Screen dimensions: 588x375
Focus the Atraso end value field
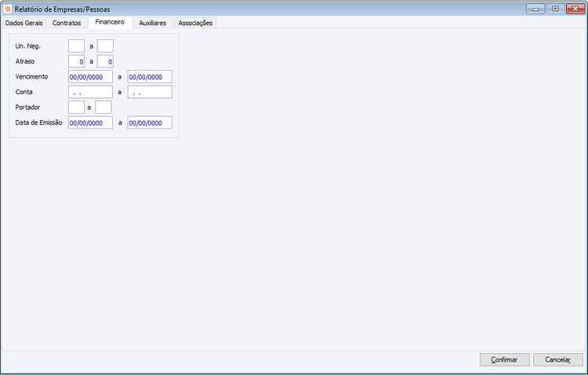tap(105, 61)
